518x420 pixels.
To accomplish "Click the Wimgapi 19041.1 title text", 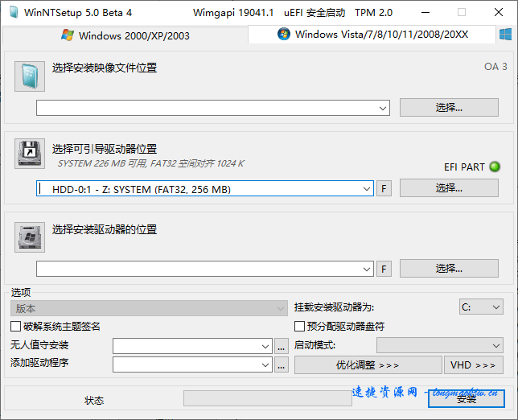I will tap(233, 13).
